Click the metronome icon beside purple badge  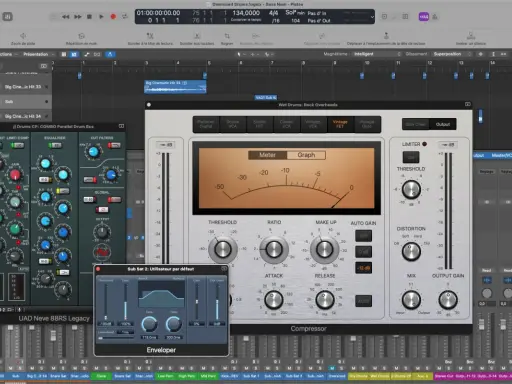(x=435, y=17)
